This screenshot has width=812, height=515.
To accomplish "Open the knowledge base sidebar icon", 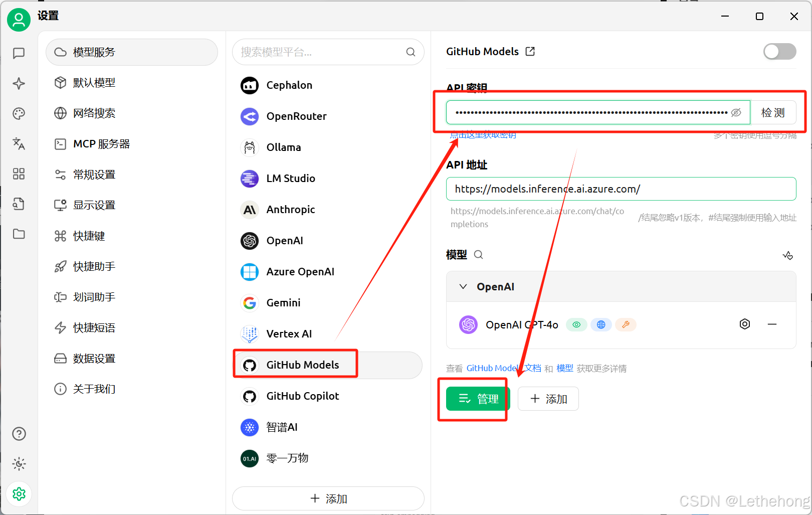I will pos(19,204).
